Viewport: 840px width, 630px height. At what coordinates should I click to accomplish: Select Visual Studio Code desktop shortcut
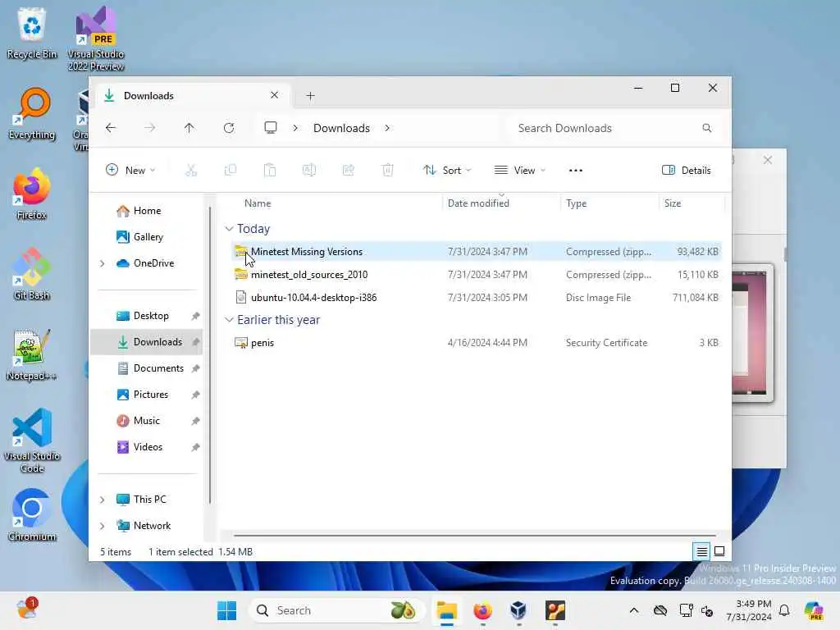point(32,441)
